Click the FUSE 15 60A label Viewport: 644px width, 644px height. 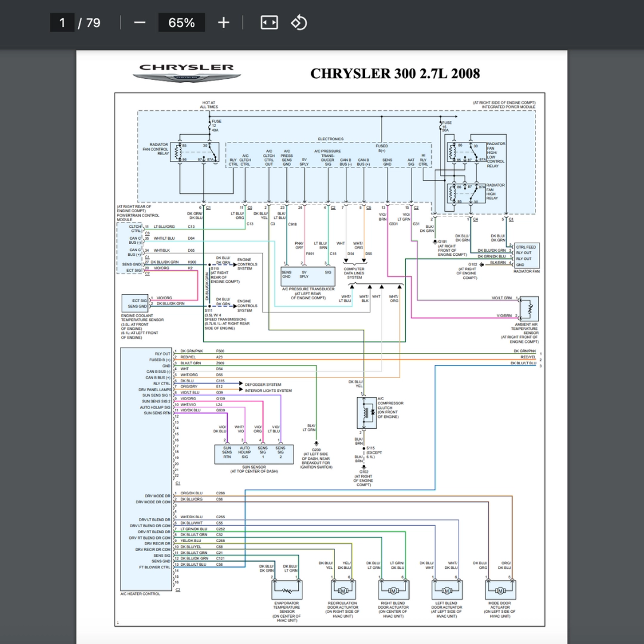447,126
